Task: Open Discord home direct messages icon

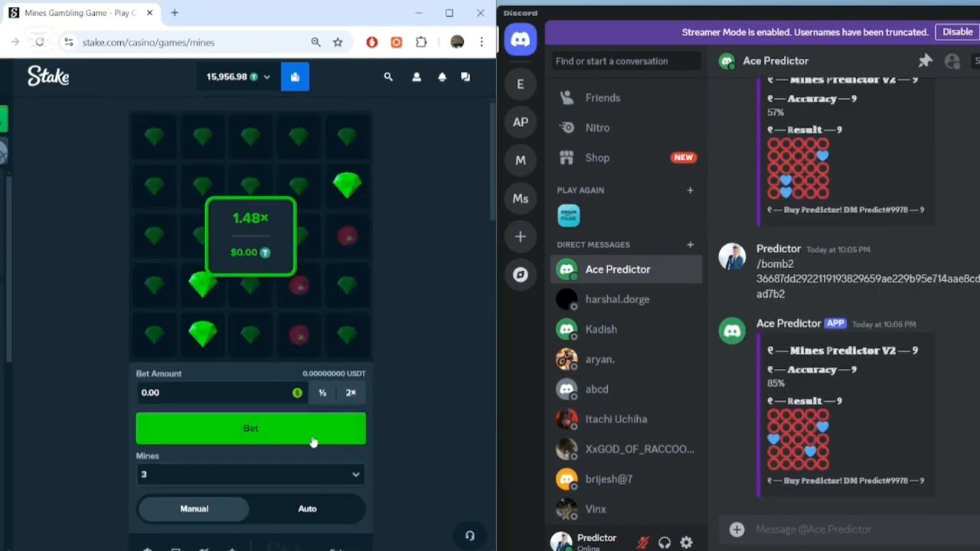Action: click(521, 40)
